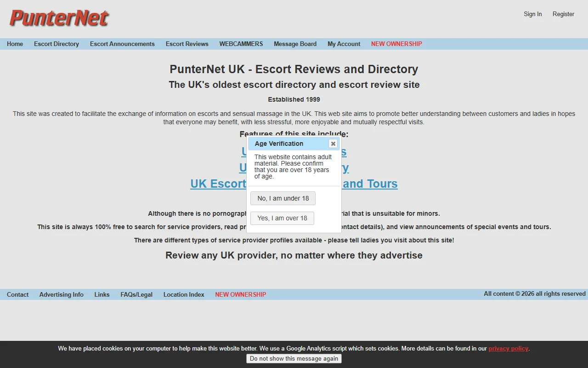Image resolution: width=588 pixels, height=368 pixels.
Task: Browse the Location Index
Action: pos(183,294)
